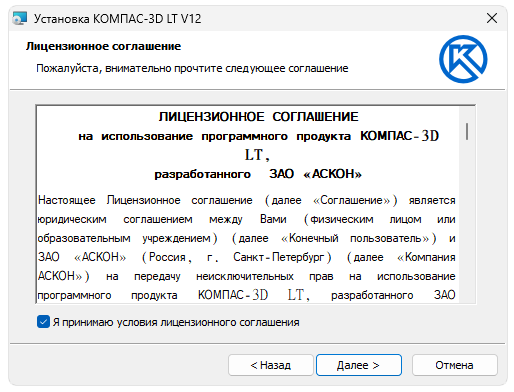Cancel installation with "Отмена" button

pyautogui.click(x=454, y=365)
